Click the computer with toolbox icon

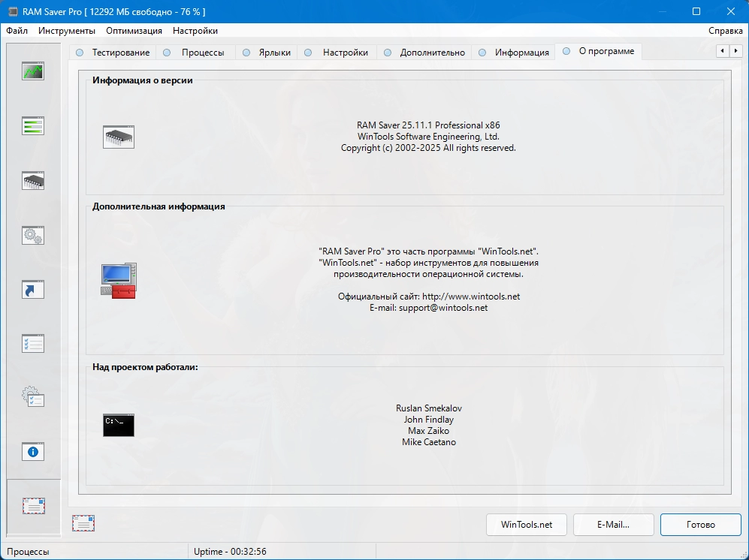(x=119, y=281)
